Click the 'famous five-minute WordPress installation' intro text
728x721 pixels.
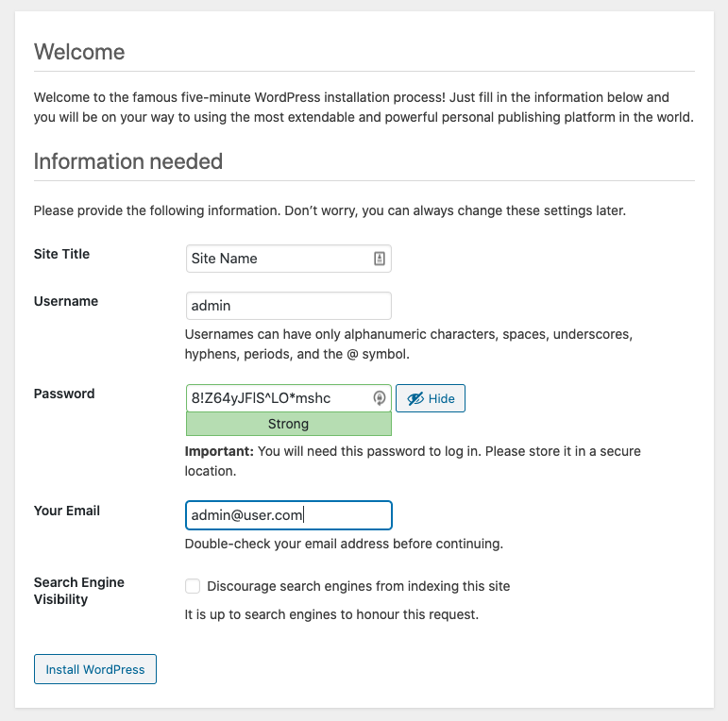click(364, 108)
